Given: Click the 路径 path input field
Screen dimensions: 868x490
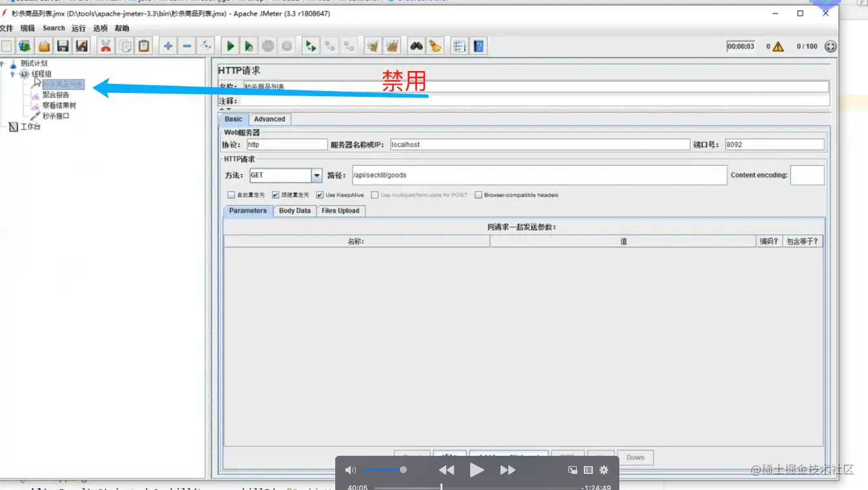Looking at the screenshot, I should [540, 175].
